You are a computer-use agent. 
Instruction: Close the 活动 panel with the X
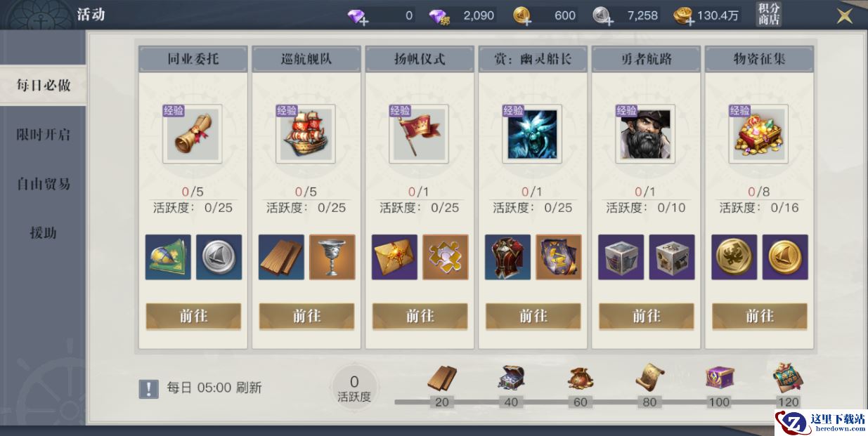(844, 15)
